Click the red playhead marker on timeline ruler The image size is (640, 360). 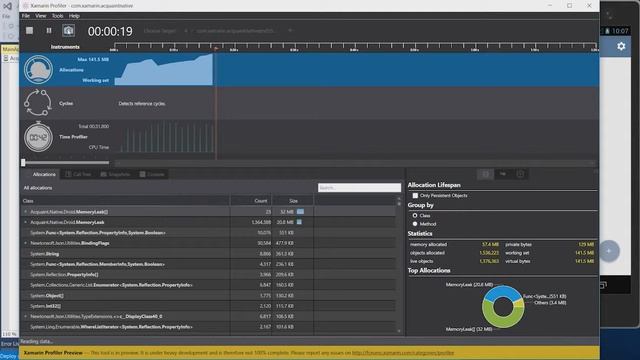[x=216, y=49]
